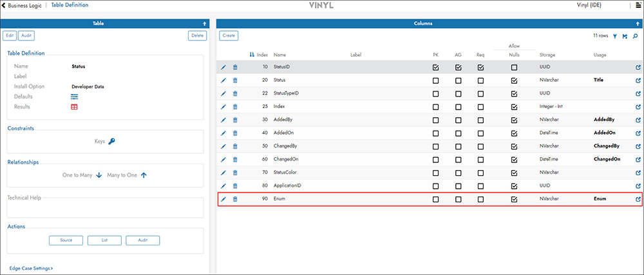Toggle Allow Nulls checkbox for Index row

pos(514,107)
